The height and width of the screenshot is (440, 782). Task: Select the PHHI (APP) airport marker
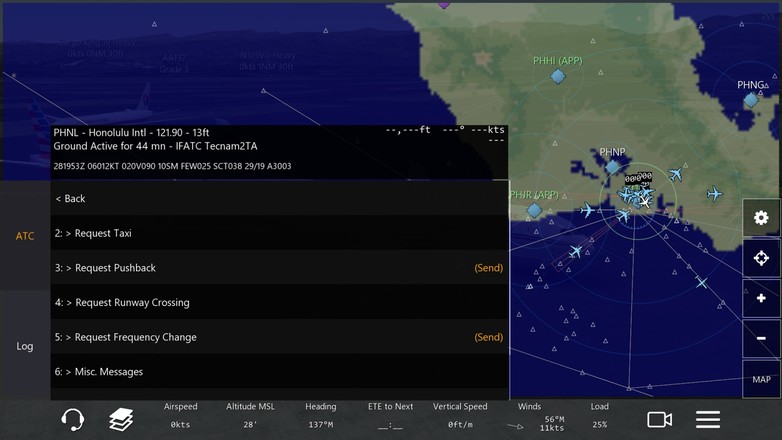pos(558,76)
